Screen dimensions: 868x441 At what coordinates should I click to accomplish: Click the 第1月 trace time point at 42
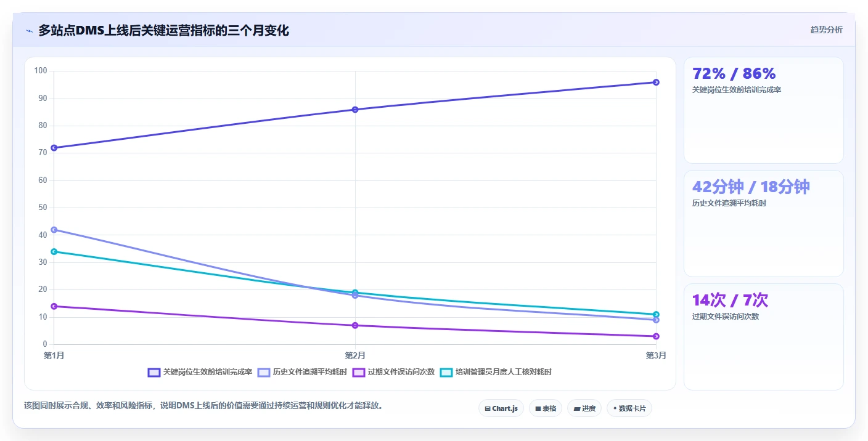point(54,230)
